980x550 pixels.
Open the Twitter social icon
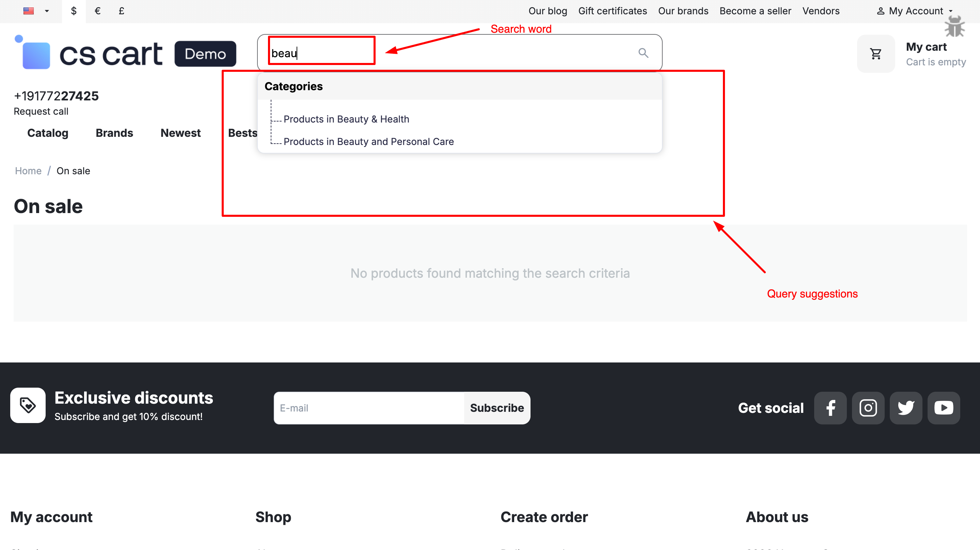[x=906, y=408]
